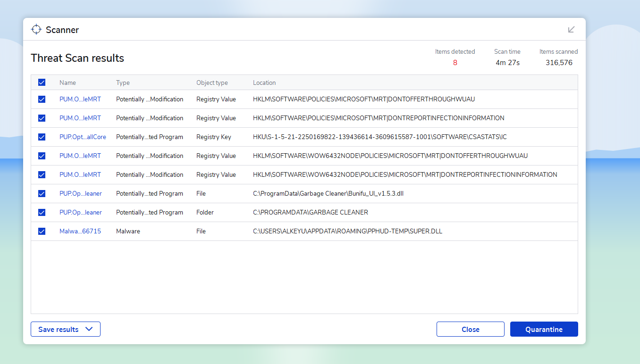
Task: Open the PUP.Opt...allCore threat name link
Action: pyautogui.click(x=83, y=137)
